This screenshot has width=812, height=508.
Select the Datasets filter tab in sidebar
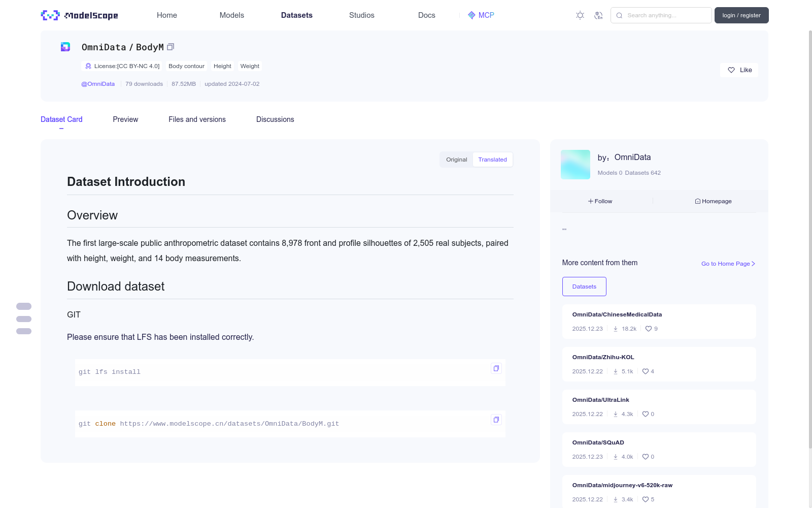tap(584, 287)
